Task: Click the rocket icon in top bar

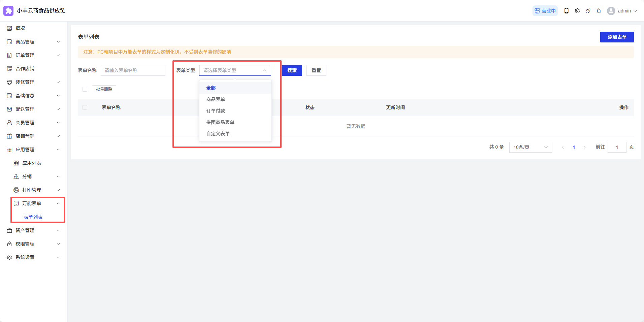Action: pyautogui.click(x=588, y=11)
